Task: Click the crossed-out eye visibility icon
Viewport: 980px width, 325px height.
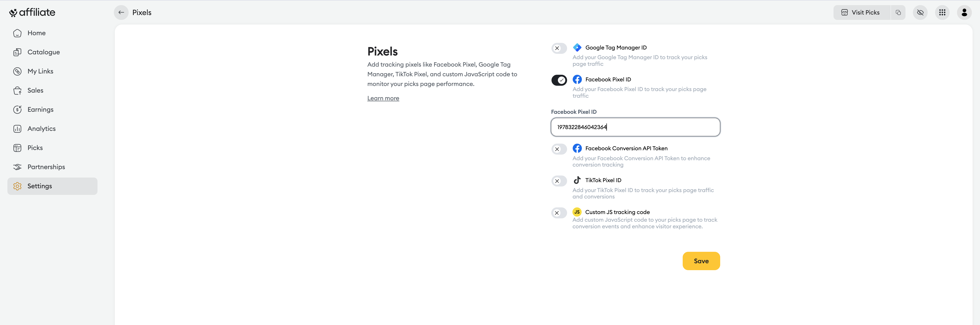Action: (920, 12)
